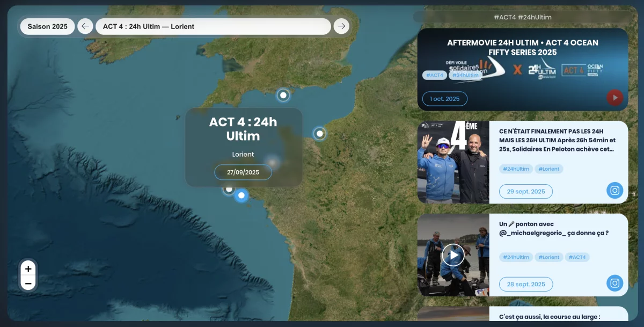Zoom in on the map

click(x=28, y=268)
